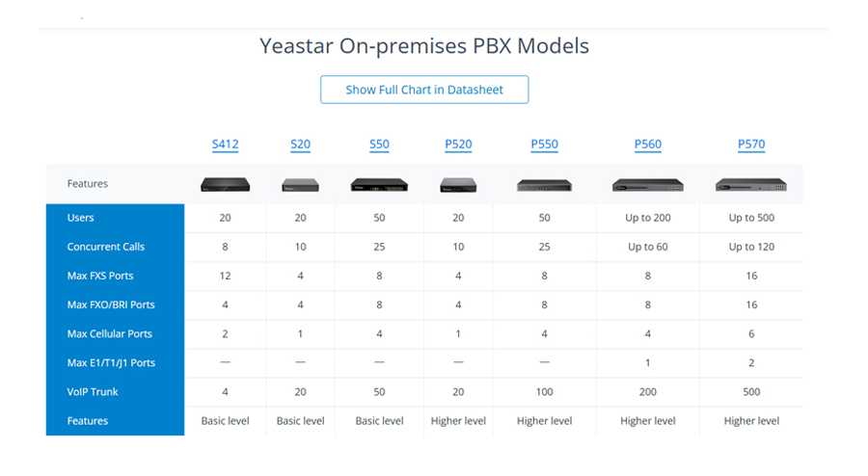This screenshot has width=868, height=476.
Task: Click P570 'Up to 500' users cell
Action: pyautogui.click(x=751, y=218)
